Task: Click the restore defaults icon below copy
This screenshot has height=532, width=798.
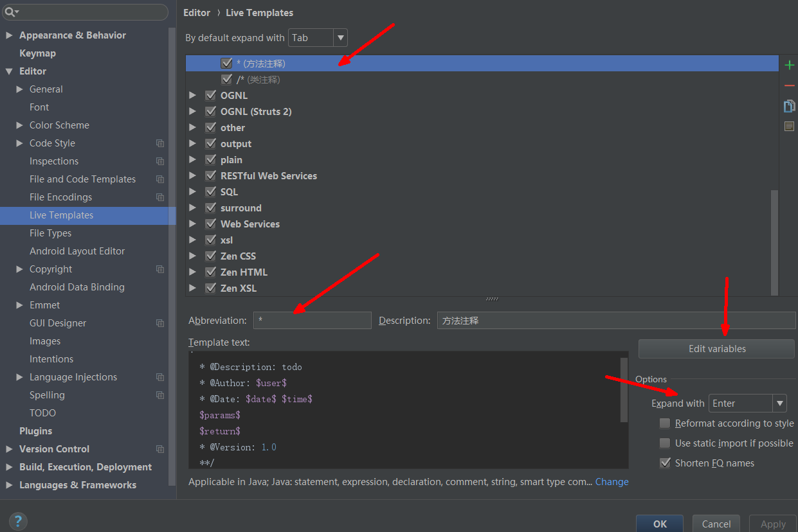Action: point(790,127)
